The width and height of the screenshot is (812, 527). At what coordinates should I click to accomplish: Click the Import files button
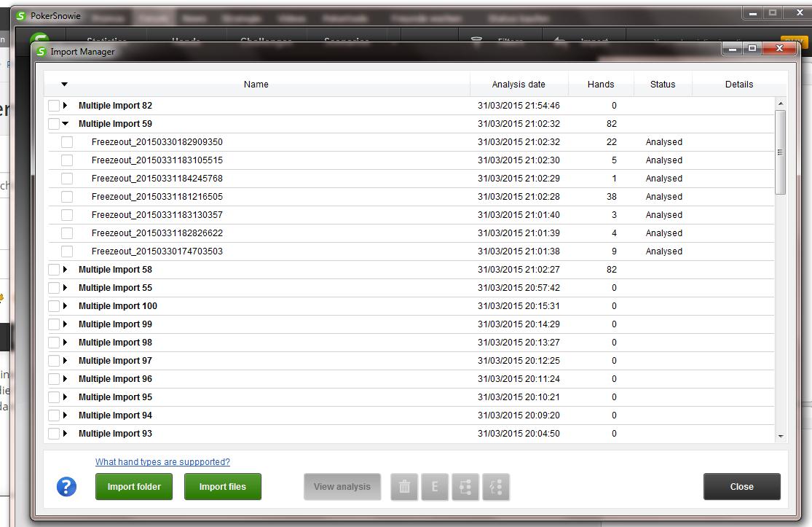coord(223,487)
